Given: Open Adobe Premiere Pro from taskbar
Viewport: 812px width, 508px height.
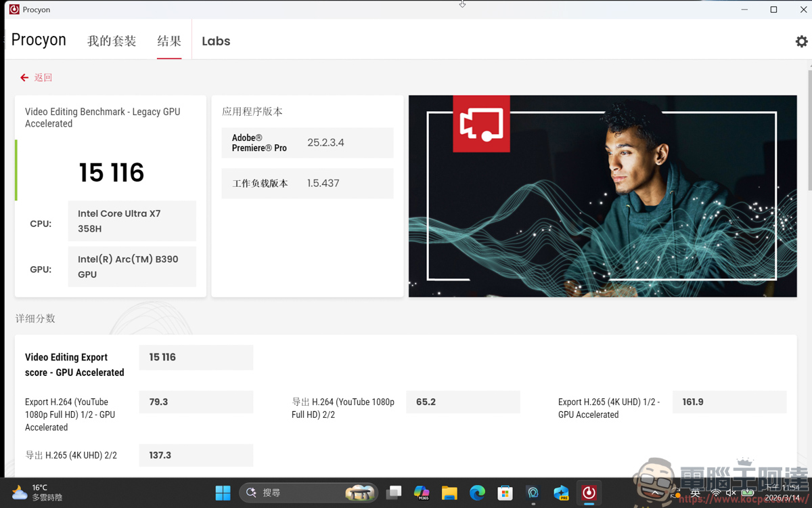Looking at the screenshot, I should [560, 492].
